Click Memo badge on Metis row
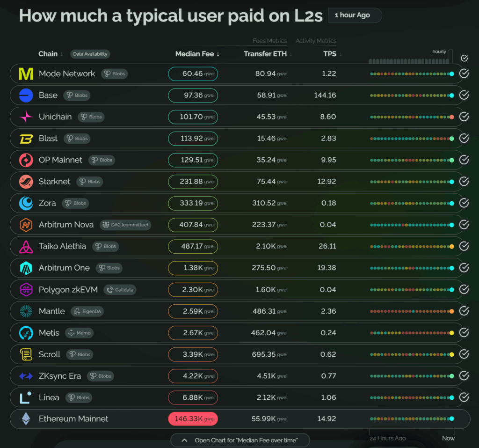 coord(80,333)
